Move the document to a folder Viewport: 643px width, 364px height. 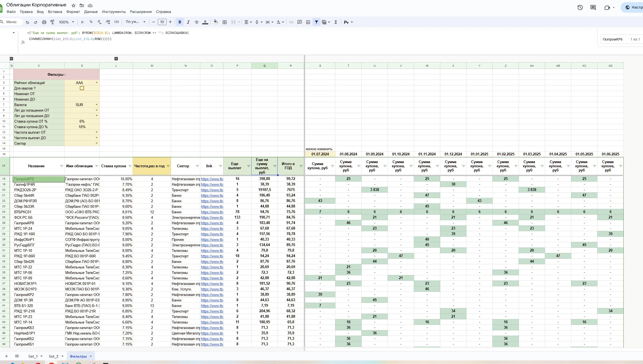pyautogui.click(x=82, y=6)
